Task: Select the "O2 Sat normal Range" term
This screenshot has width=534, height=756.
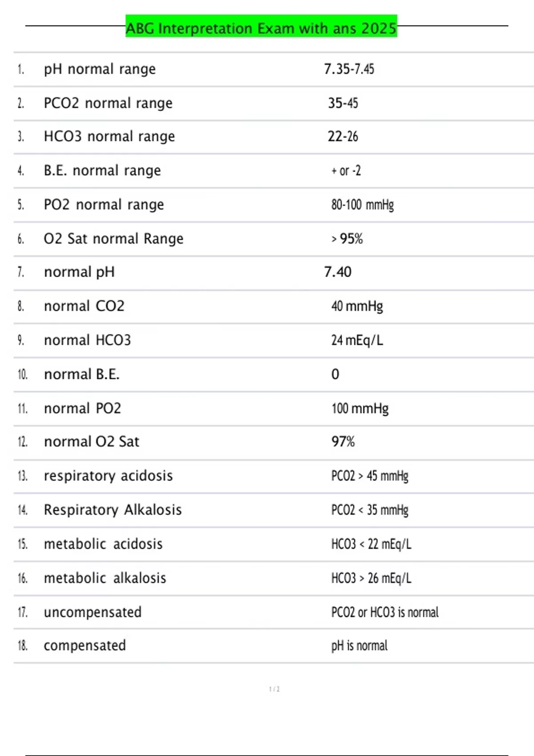Action: click(x=113, y=239)
